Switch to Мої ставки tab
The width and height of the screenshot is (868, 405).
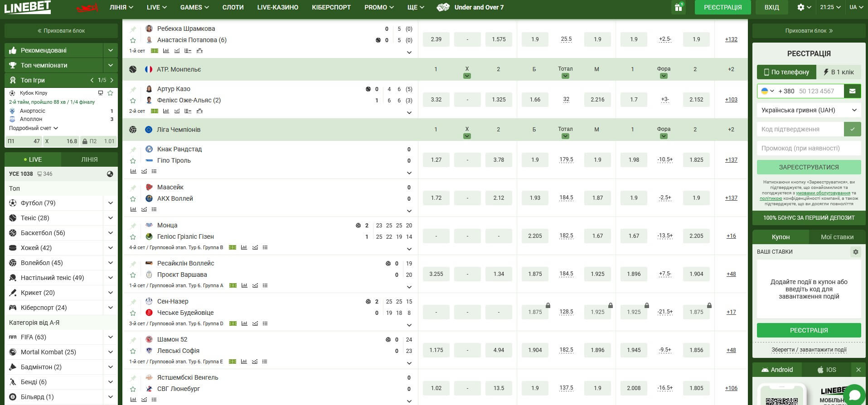point(837,237)
